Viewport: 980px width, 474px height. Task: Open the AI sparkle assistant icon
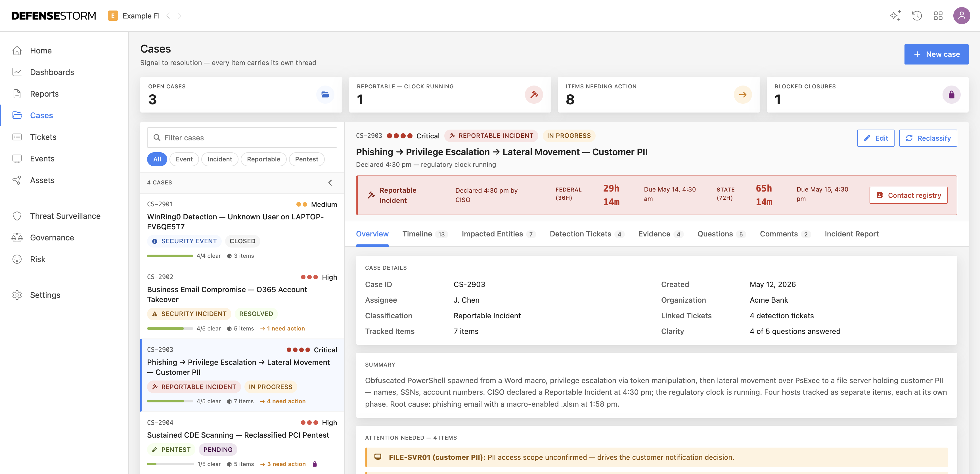point(895,16)
